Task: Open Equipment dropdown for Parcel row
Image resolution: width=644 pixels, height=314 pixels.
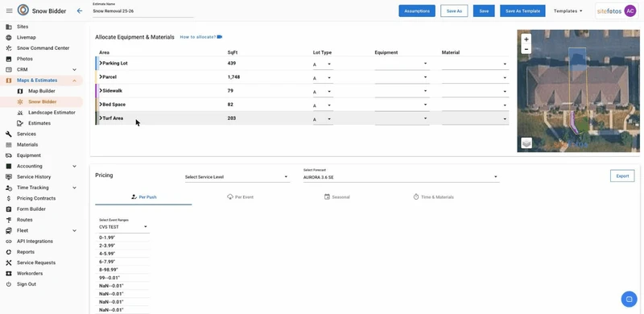Action: tap(402, 76)
